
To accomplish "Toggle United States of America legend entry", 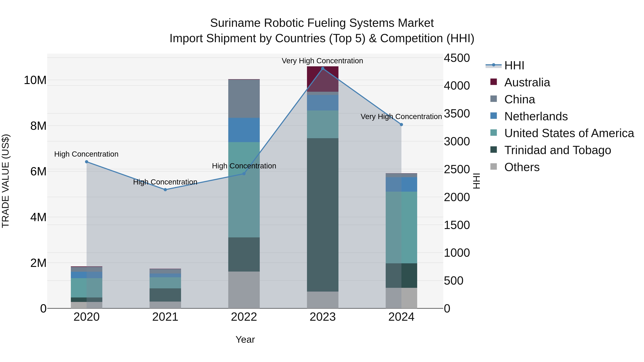I will (x=562, y=133).
